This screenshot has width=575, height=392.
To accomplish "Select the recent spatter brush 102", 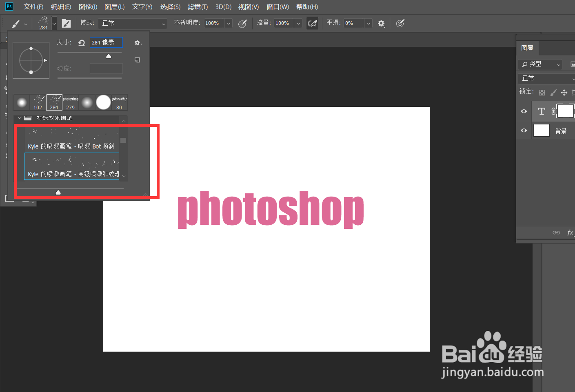I will click(38, 102).
